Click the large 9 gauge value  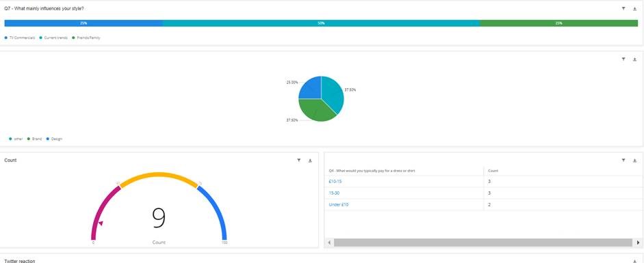159,218
